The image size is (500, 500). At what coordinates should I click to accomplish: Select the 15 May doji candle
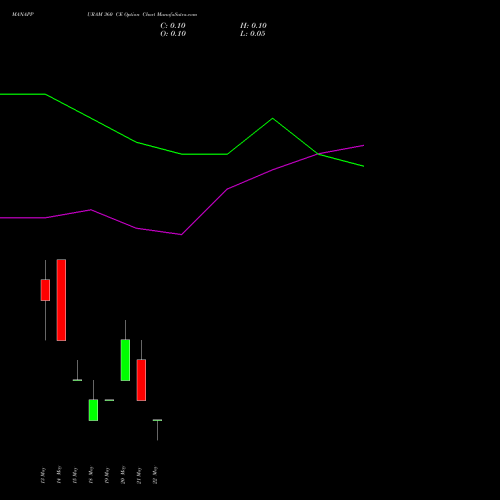[x=77, y=380]
